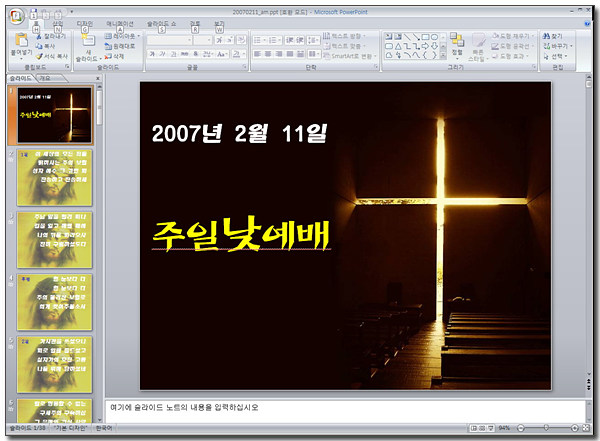Image resolution: width=600 pixels, height=441 pixels.
Task: Toggle Italic formatting
Action: pyautogui.click(x=163, y=54)
